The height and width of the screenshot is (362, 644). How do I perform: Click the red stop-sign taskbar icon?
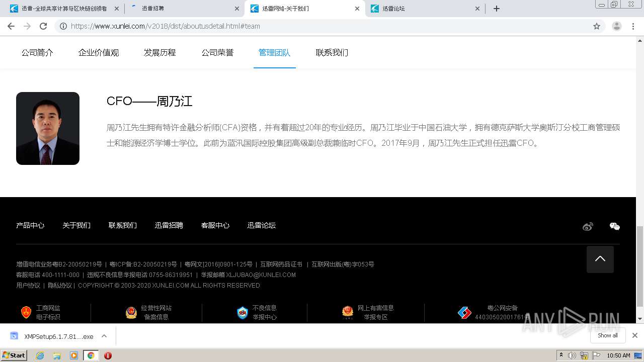[x=108, y=355]
